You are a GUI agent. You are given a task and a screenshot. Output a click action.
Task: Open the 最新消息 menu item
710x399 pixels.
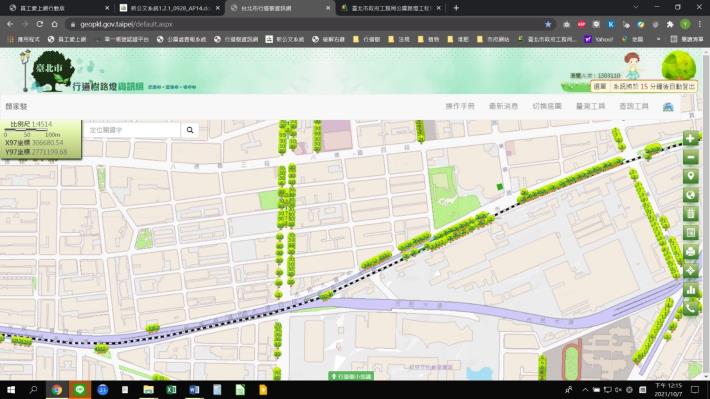tap(503, 106)
